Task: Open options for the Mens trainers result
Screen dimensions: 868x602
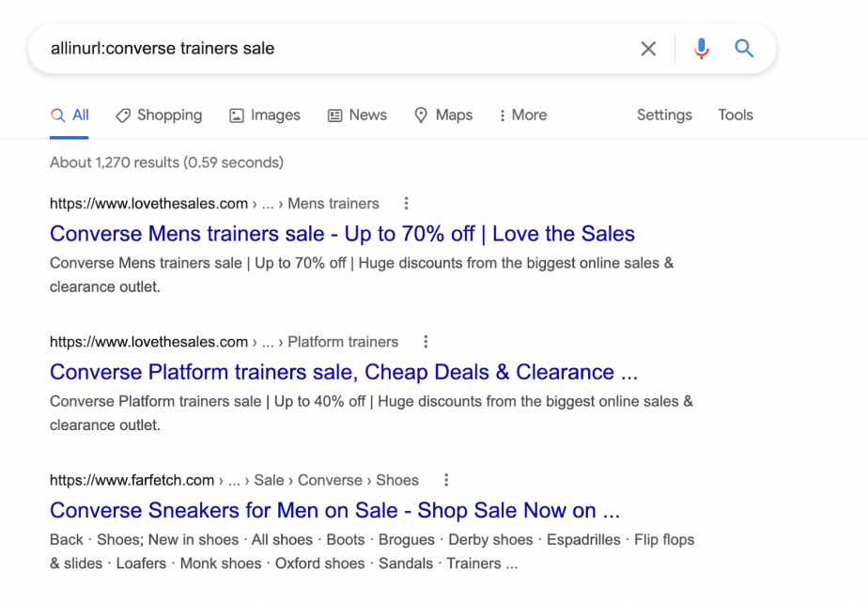Action: click(407, 204)
